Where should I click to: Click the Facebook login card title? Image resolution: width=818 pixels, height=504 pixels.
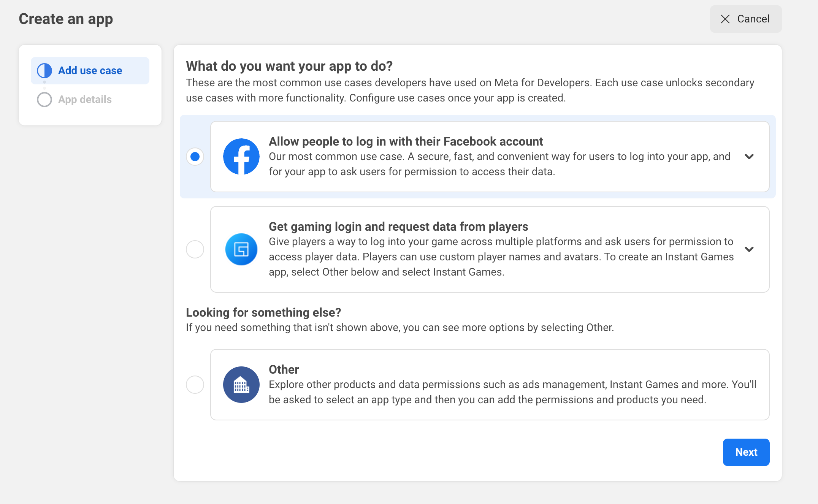(x=406, y=141)
